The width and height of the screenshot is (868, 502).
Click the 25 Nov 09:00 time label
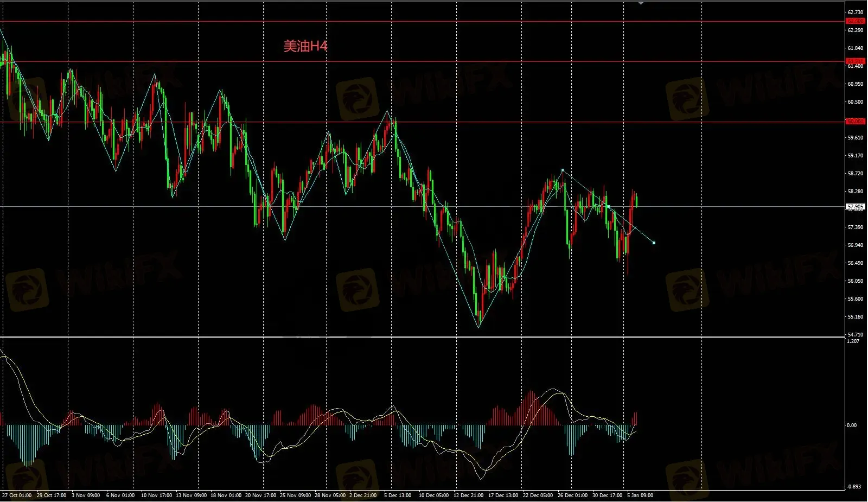[x=295, y=495]
